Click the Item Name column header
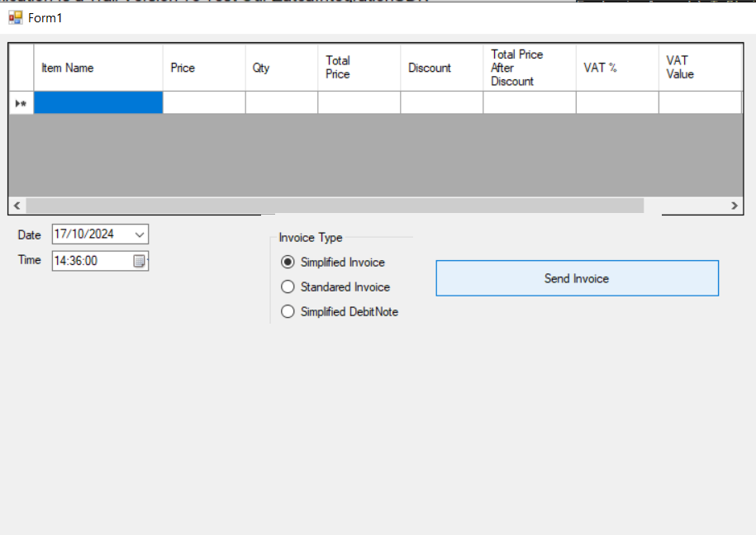This screenshot has height=535, width=756. (x=97, y=68)
